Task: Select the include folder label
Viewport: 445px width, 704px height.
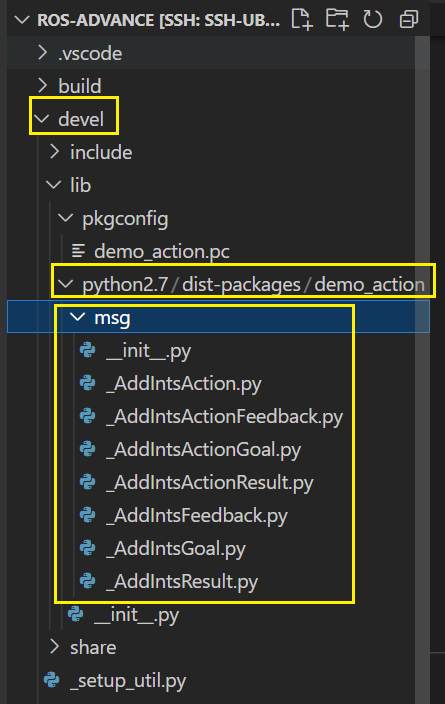Action: pos(101,153)
